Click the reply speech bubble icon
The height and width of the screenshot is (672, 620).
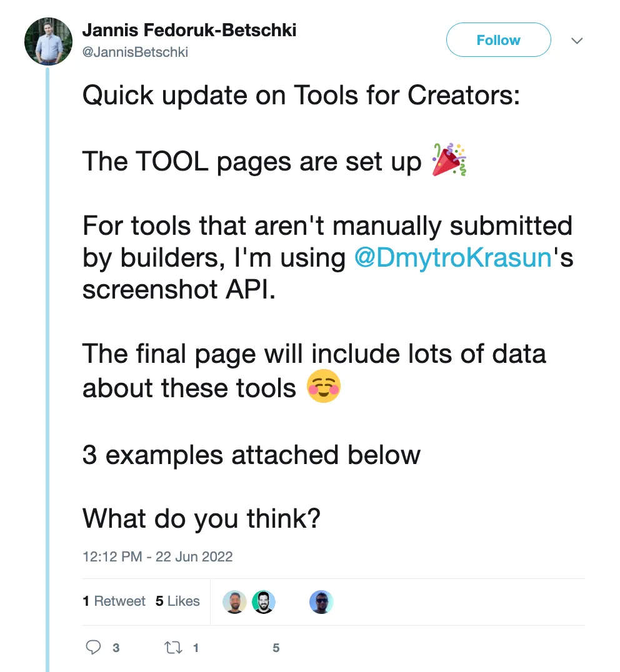tap(94, 648)
